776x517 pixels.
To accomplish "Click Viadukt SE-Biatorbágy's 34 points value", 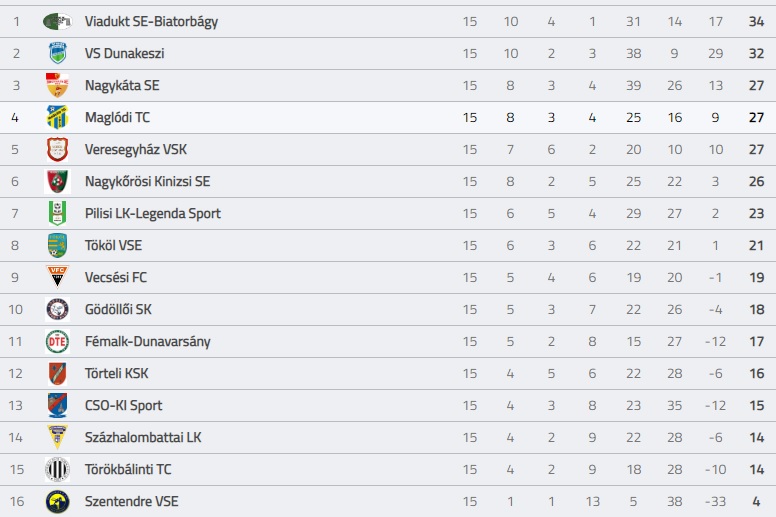I will tap(756, 21).
